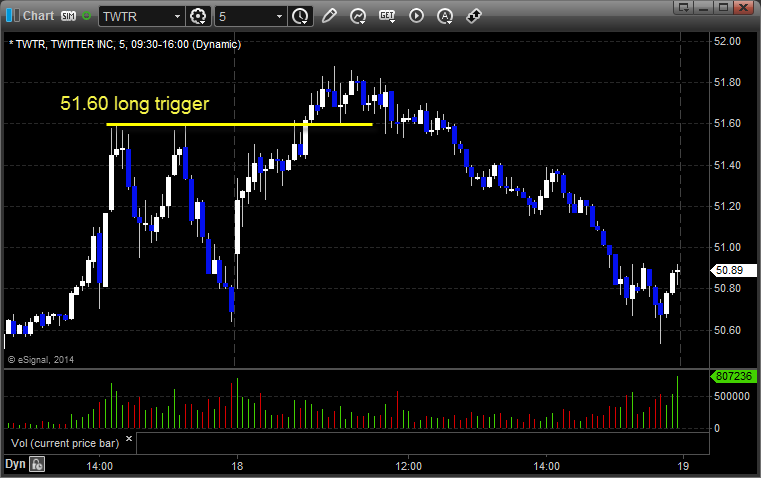The image size is (761, 478).
Task: Click the 12:00 time axis label
Action: point(408,466)
